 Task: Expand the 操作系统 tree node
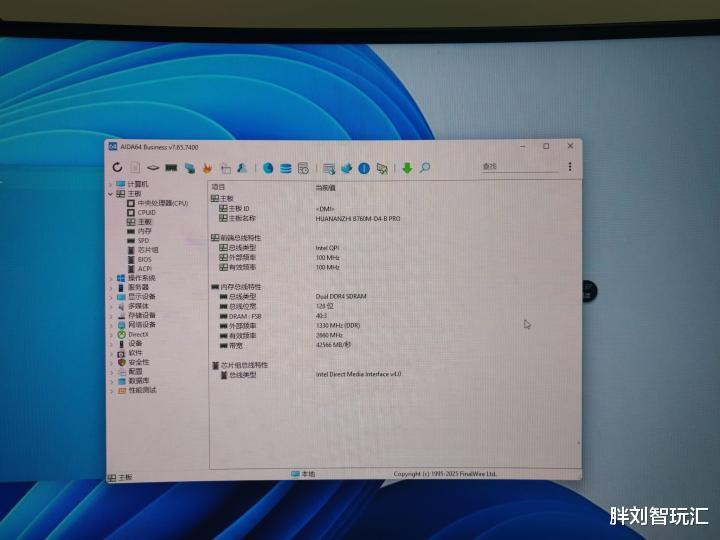tap(111, 278)
